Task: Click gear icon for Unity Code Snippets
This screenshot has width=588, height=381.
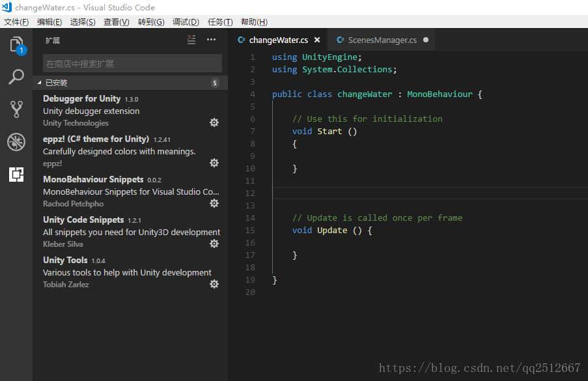Action: [x=214, y=244]
